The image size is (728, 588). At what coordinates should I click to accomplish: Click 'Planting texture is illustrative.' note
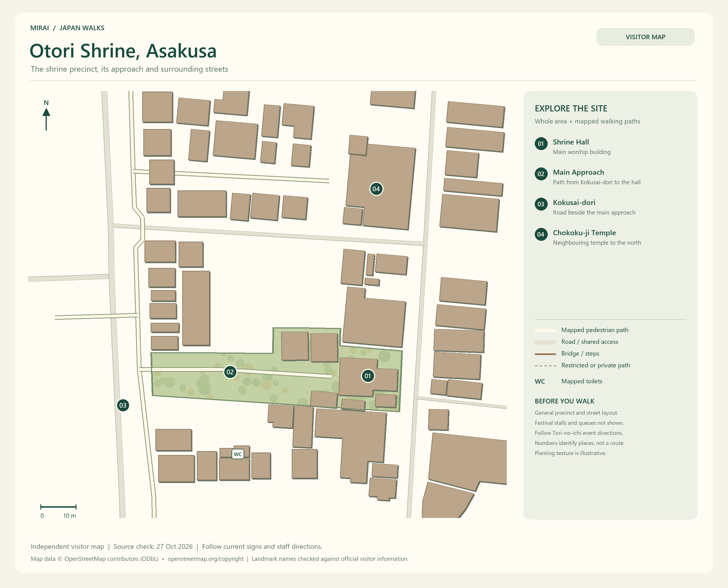pos(570,453)
